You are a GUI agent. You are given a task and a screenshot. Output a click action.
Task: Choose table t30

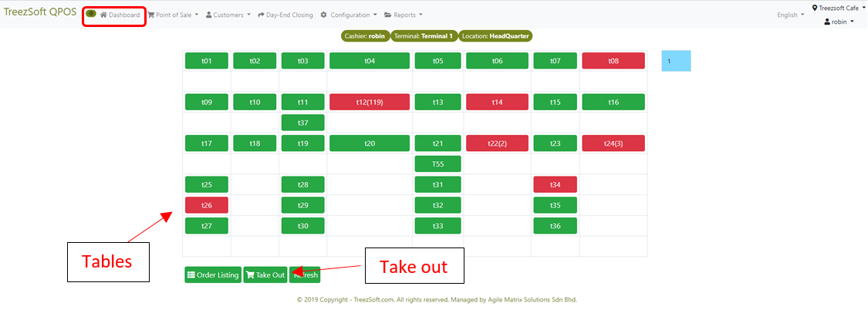click(302, 226)
